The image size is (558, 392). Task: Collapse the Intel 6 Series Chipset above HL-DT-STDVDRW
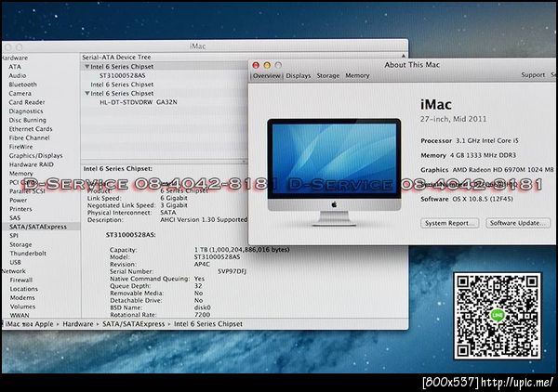[86, 94]
